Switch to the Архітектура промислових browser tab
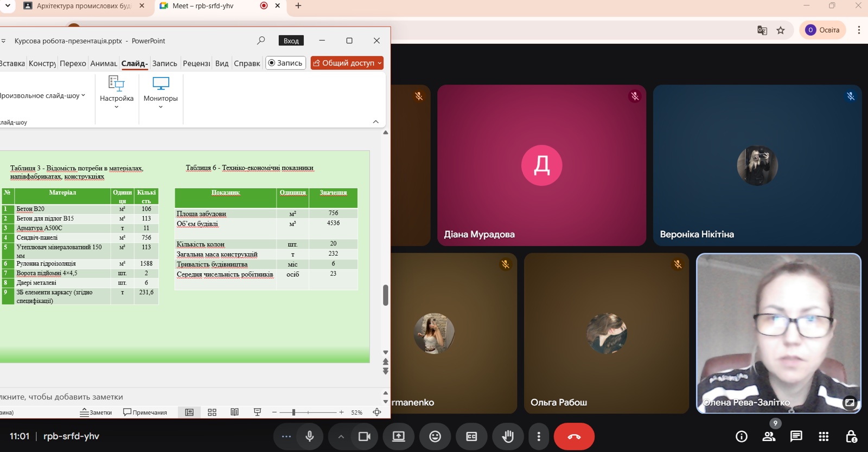 tap(81, 6)
